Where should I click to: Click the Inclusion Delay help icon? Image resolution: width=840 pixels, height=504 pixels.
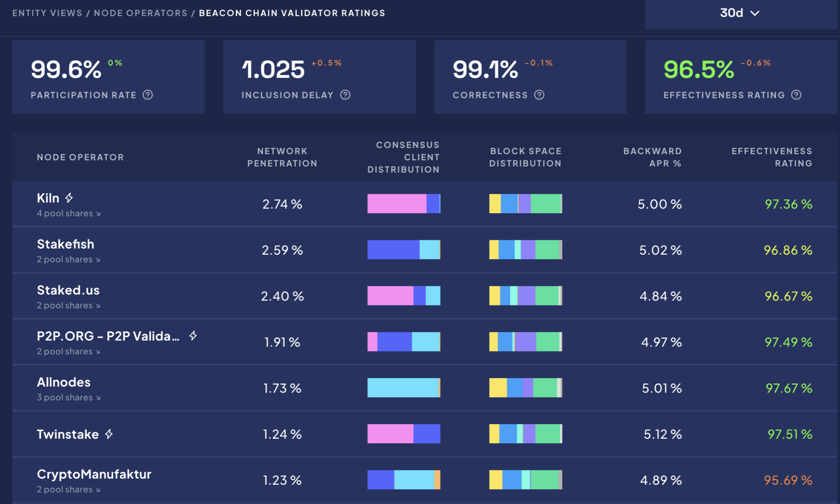(346, 95)
